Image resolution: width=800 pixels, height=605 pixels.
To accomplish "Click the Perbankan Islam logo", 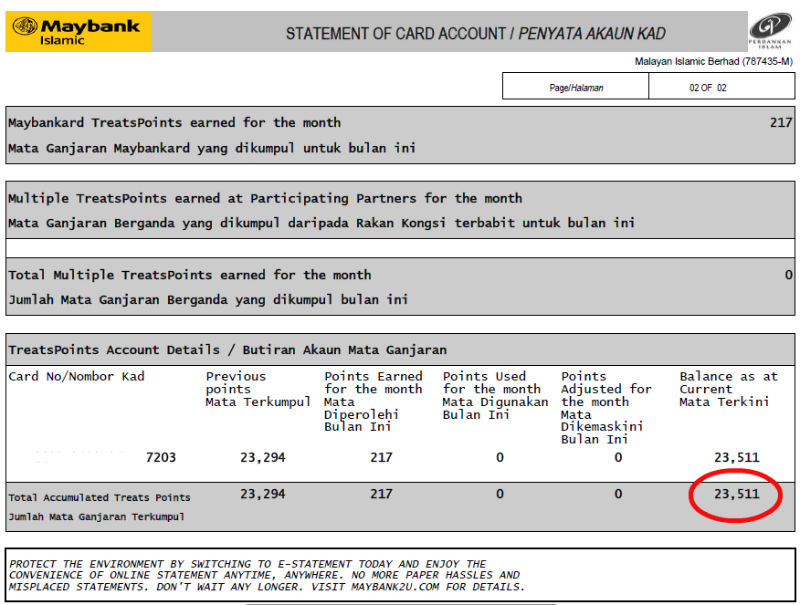I will pos(770,31).
